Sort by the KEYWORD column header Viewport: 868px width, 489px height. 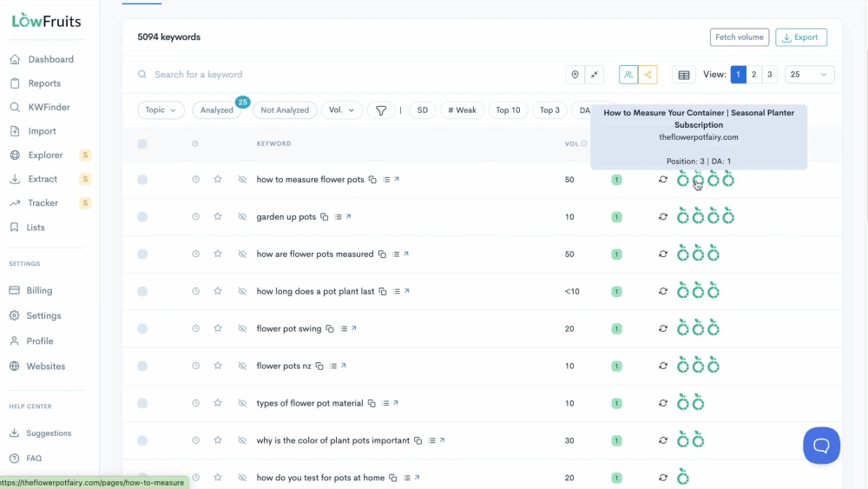[x=273, y=143]
